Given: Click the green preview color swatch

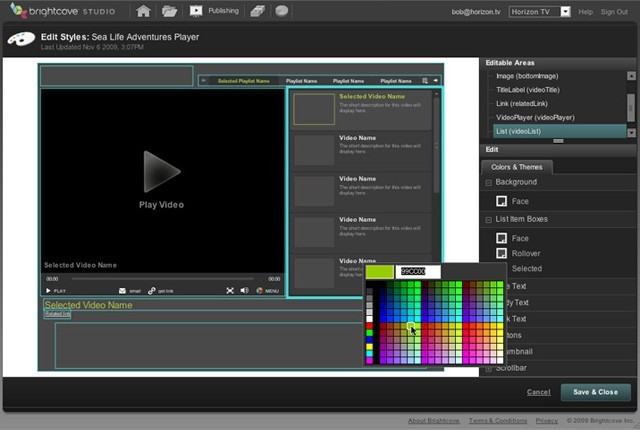Looking at the screenshot, I should [x=380, y=272].
